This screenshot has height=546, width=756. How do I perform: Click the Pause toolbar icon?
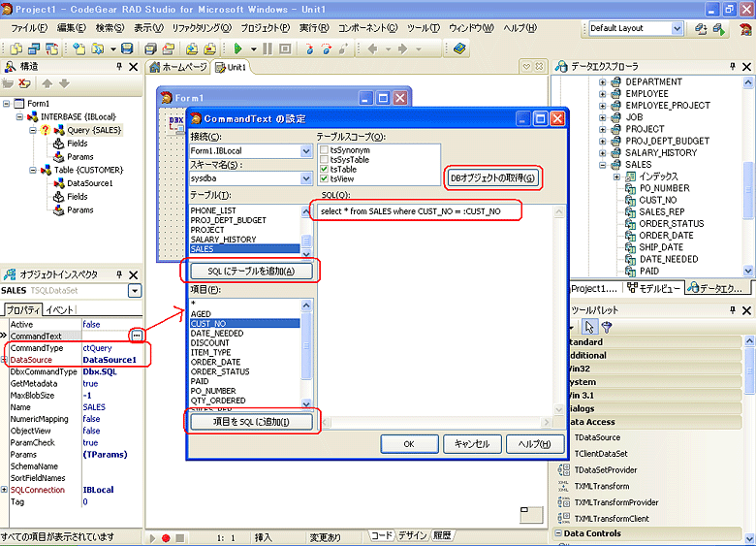268,48
